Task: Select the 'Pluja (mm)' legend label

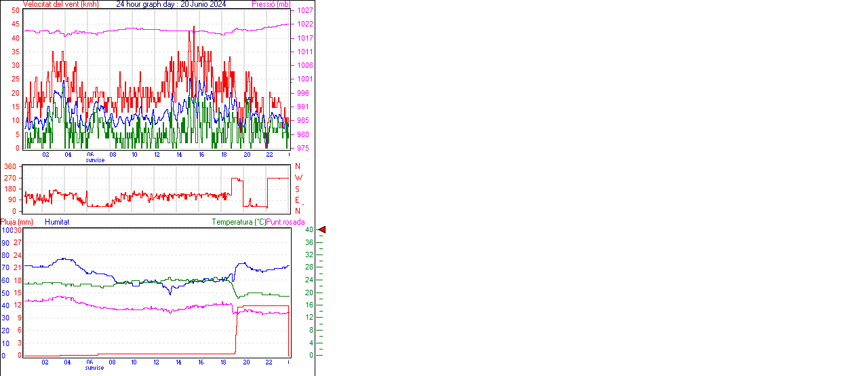Action: (x=17, y=222)
